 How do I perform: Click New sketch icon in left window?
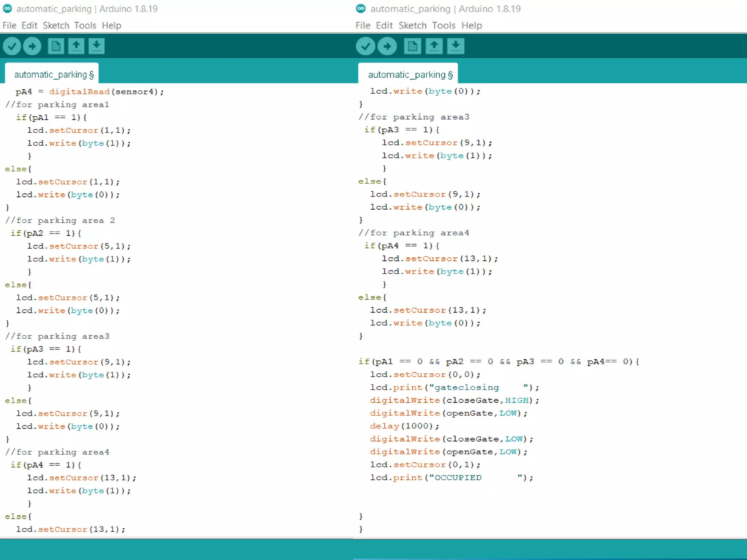pos(56,46)
